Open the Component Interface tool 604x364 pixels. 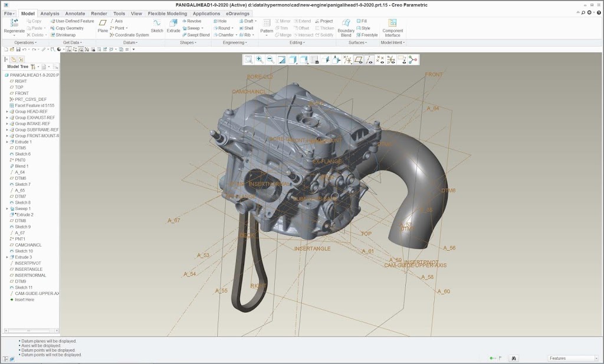[392, 24]
